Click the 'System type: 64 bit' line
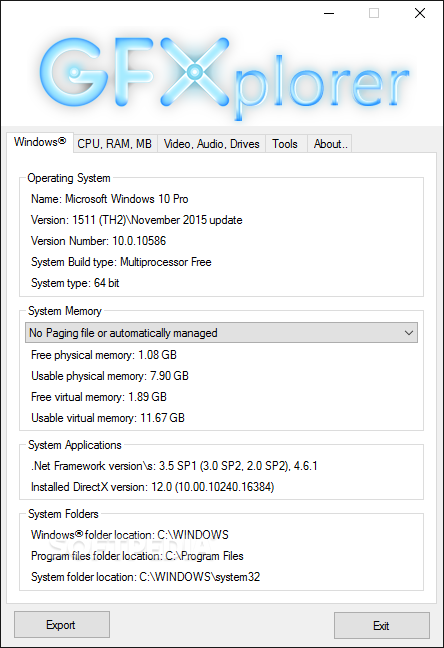The height and width of the screenshot is (648, 444). click(x=75, y=283)
